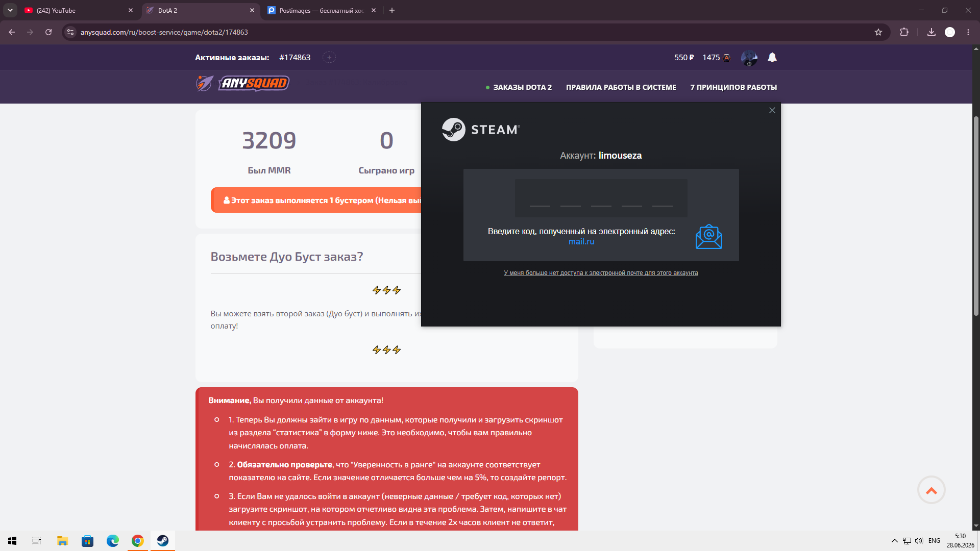Go forward in browser history
The image size is (980, 551).
(x=30, y=32)
